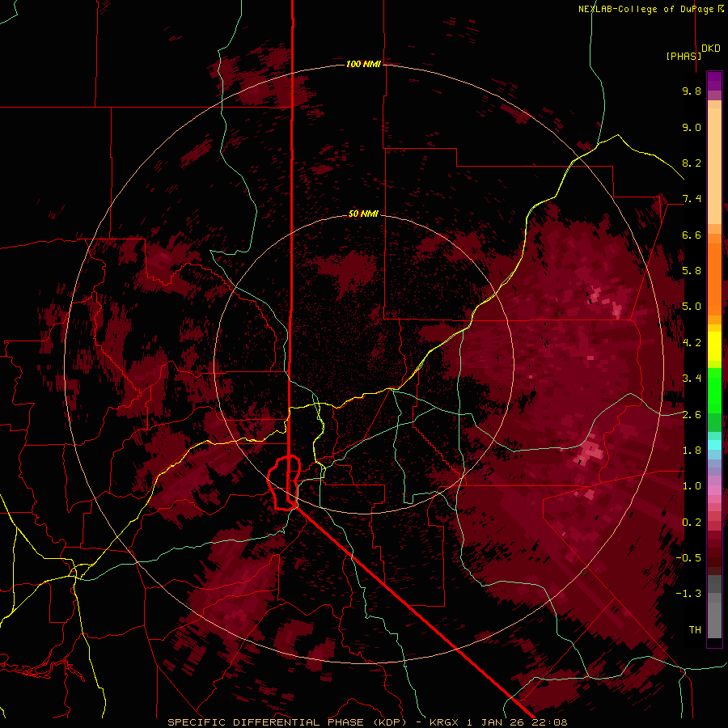This screenshot has height=728, width=728.
Task: Click the 1.0 value on the color scale
Action: click(x=692, y=486)
